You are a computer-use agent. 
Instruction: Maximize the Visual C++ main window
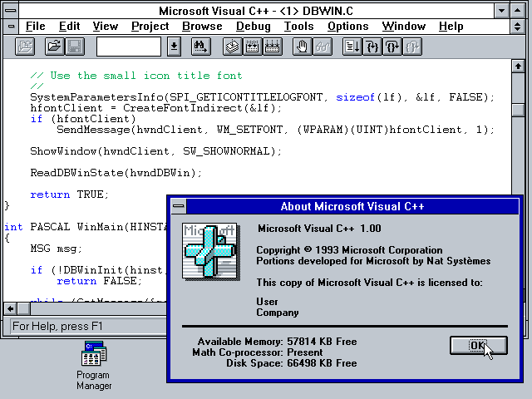[x=517, y=11]
